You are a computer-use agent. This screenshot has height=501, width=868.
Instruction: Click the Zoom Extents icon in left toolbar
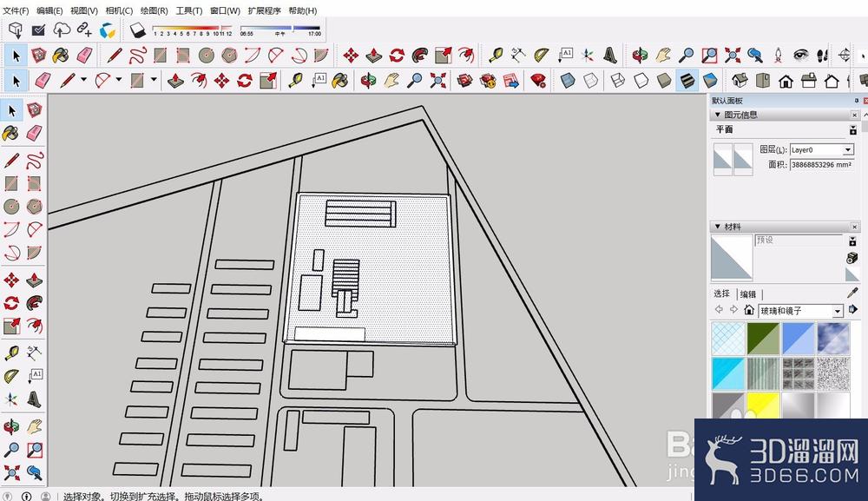point(11,472)
